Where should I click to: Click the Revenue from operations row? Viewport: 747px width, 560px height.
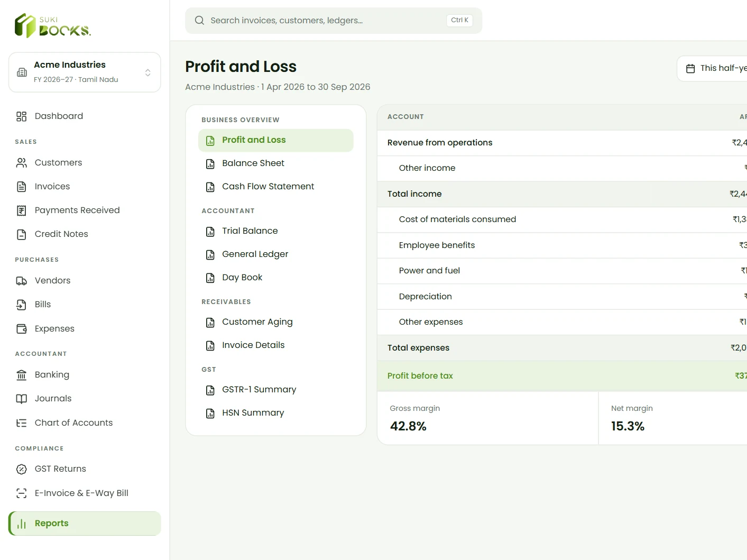562,143
